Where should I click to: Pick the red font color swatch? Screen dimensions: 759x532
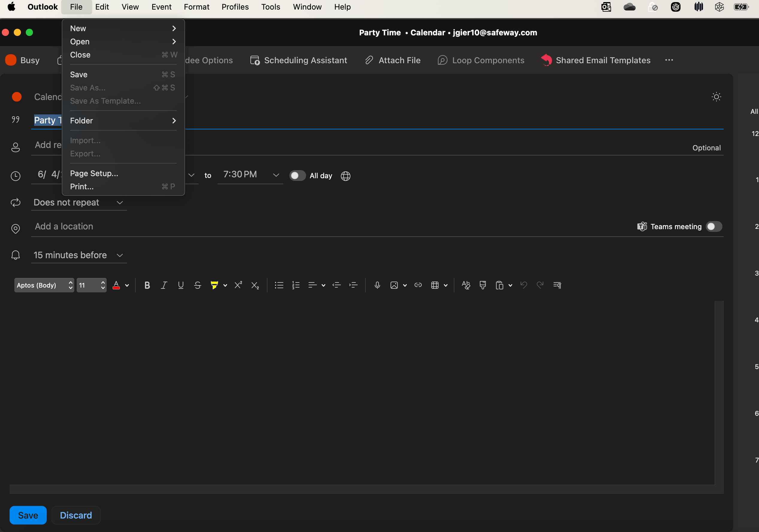[x=116, y=285]
